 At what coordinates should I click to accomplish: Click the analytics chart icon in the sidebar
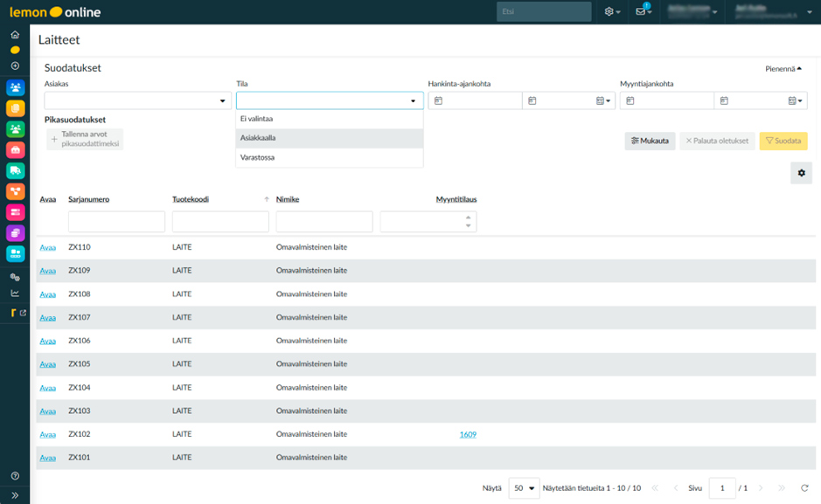[15, 293]
